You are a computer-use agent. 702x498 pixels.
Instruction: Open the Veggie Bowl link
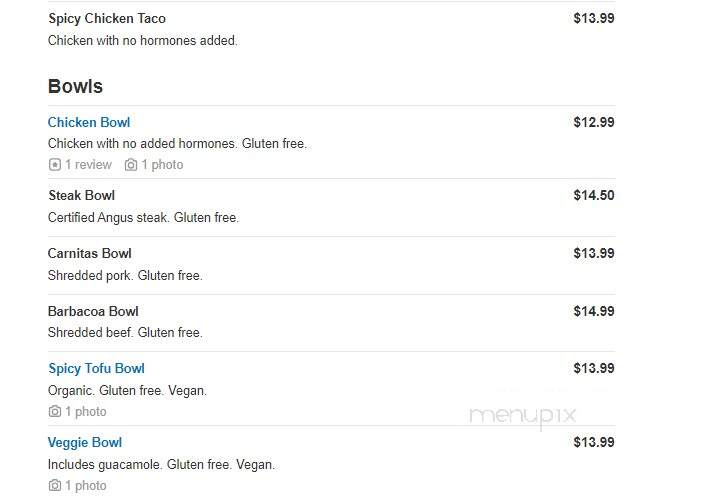click(x=85, y=442)
